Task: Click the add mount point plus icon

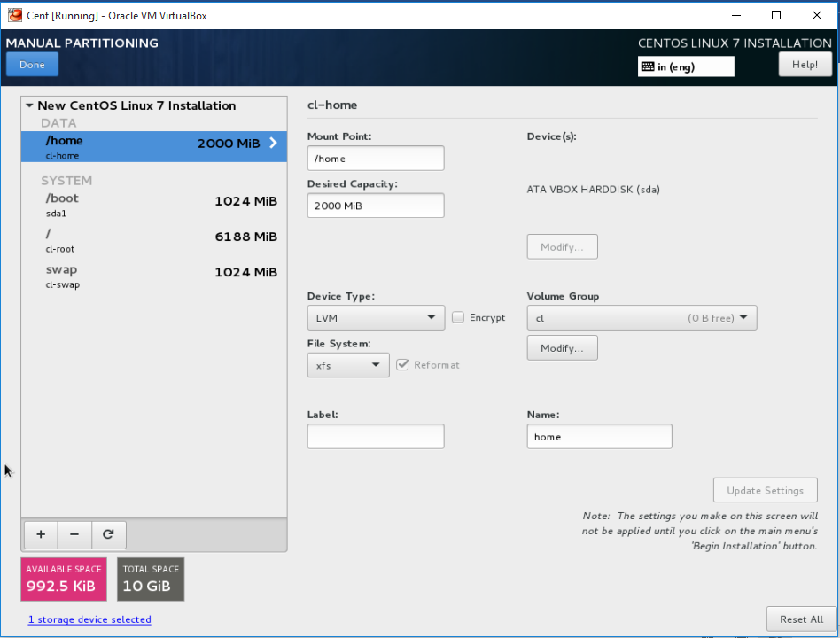Action: point(41,534)
